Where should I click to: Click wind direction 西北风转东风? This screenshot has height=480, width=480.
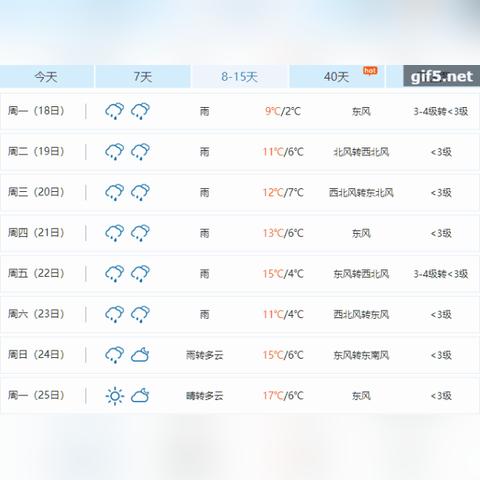tap(361, 315)
